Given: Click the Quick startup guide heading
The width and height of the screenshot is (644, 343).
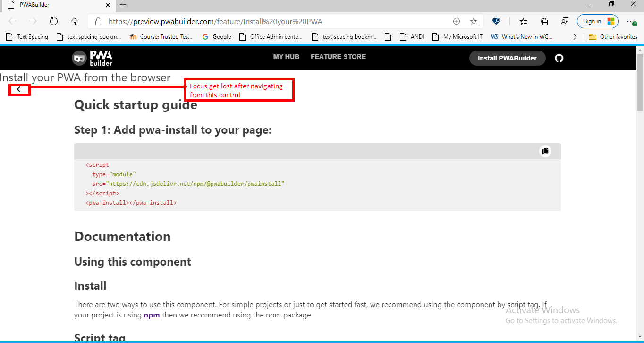Looking at the screenshot, I should [x=136, y=104].
